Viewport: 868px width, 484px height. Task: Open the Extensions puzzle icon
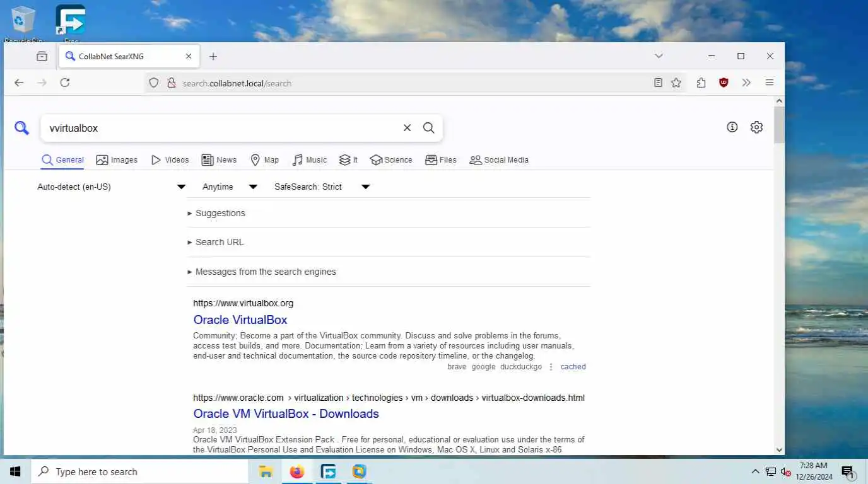[701, 83]
